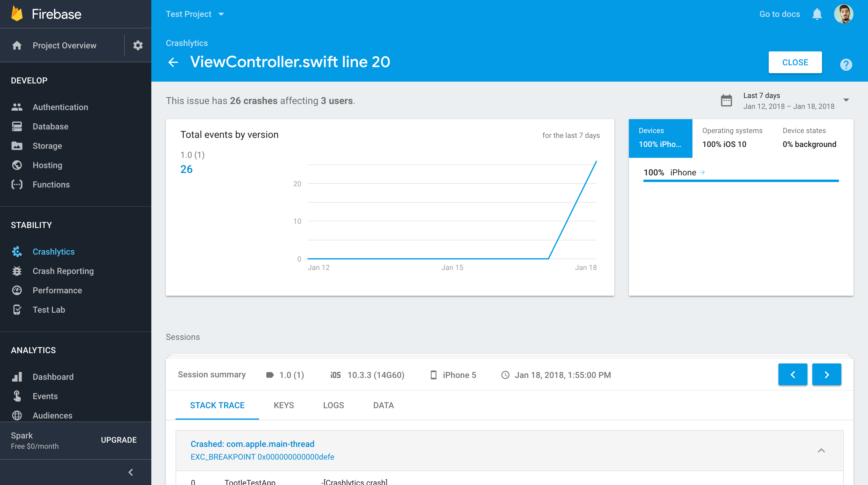Click the calendar date range icon
The width and height of the screenshot is (868, 485).
(726, 100)
